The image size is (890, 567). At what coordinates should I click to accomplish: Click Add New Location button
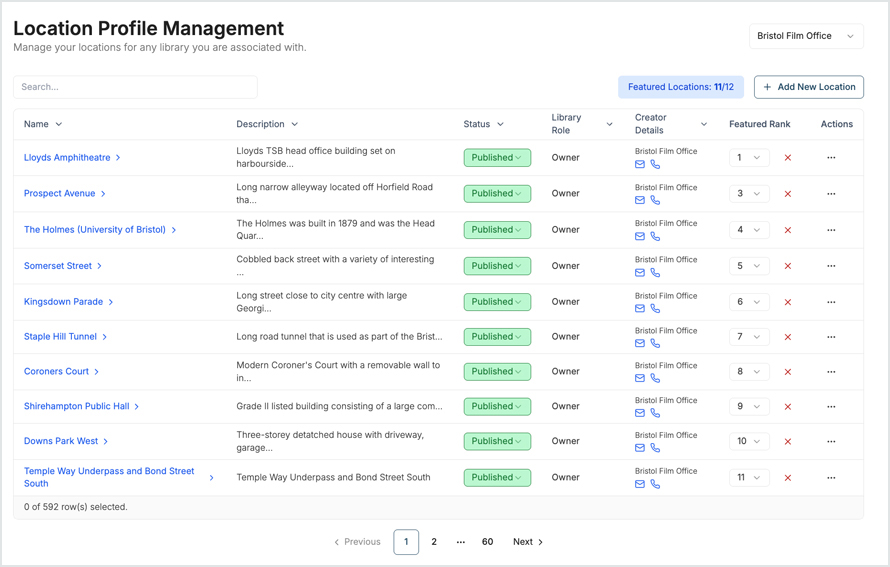[809, 87]
